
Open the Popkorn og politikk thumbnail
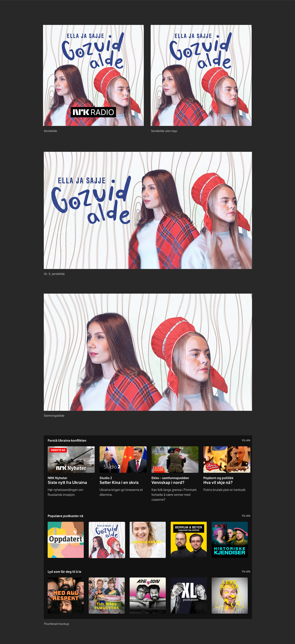point(227,459)
